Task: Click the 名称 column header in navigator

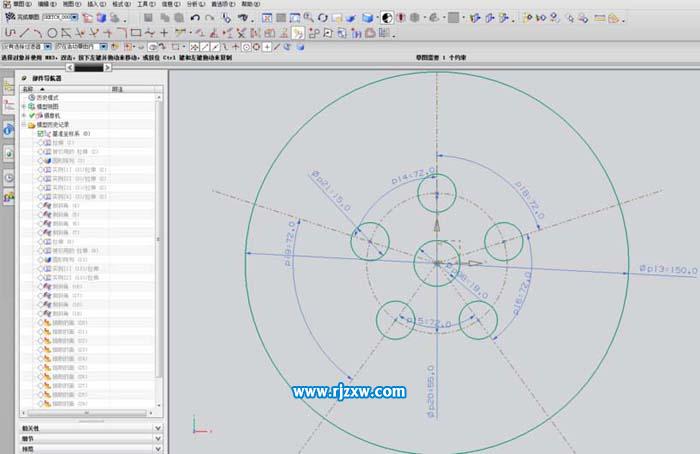Action: [28, 89]
